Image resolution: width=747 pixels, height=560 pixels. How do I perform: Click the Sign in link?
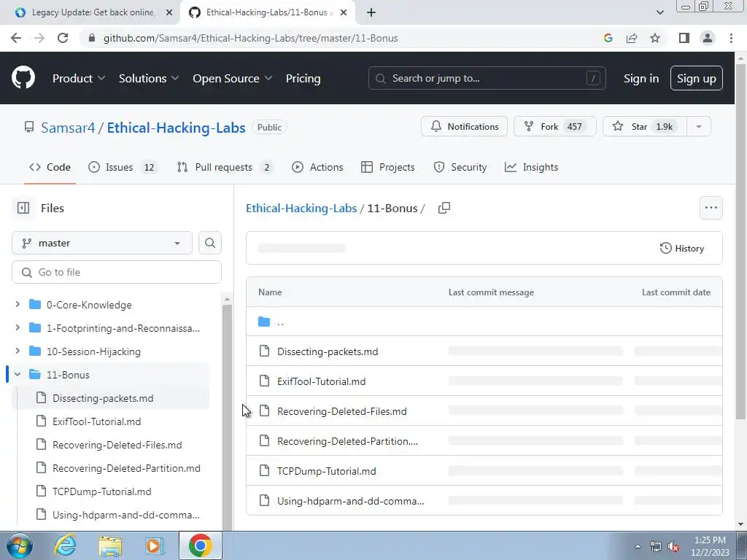click(641, 79)
